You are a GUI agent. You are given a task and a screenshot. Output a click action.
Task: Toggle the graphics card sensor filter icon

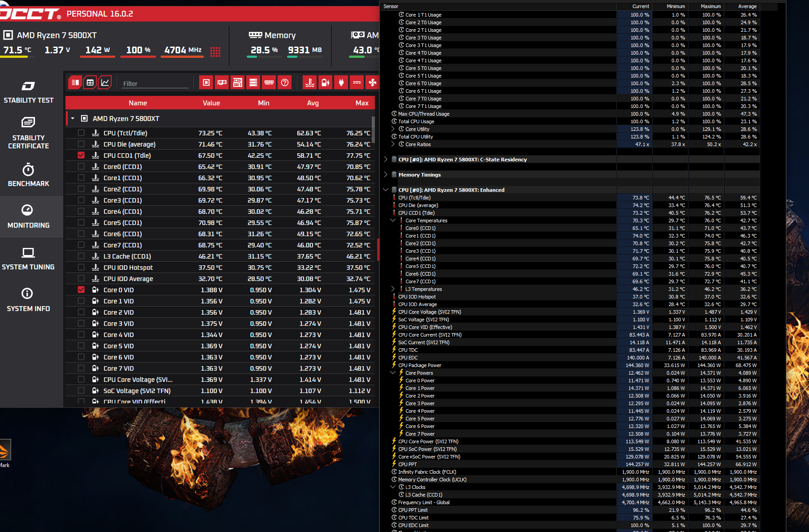[222, 82]
